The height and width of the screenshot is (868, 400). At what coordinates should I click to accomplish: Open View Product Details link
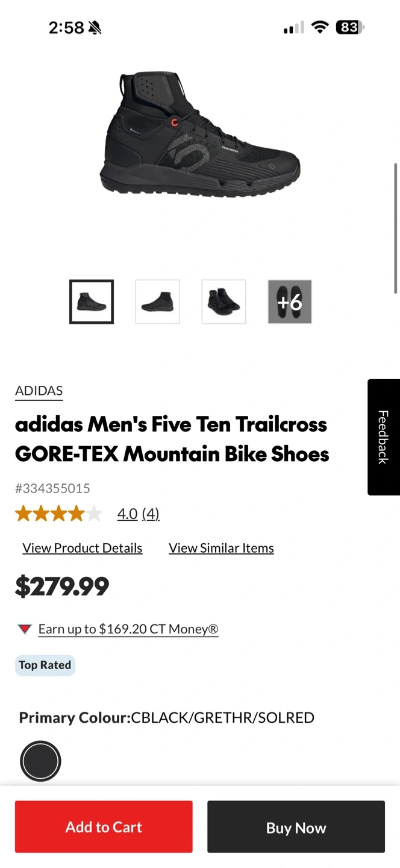(x=83, y=548)
